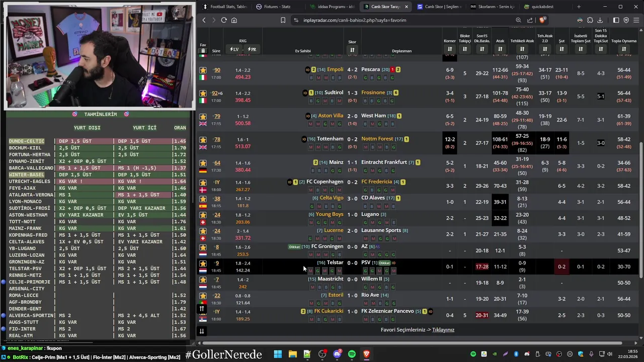The height and width of the screenshot is (362, 644).
Task: Click the LV lightning filter button
Action: pos(234,49)
